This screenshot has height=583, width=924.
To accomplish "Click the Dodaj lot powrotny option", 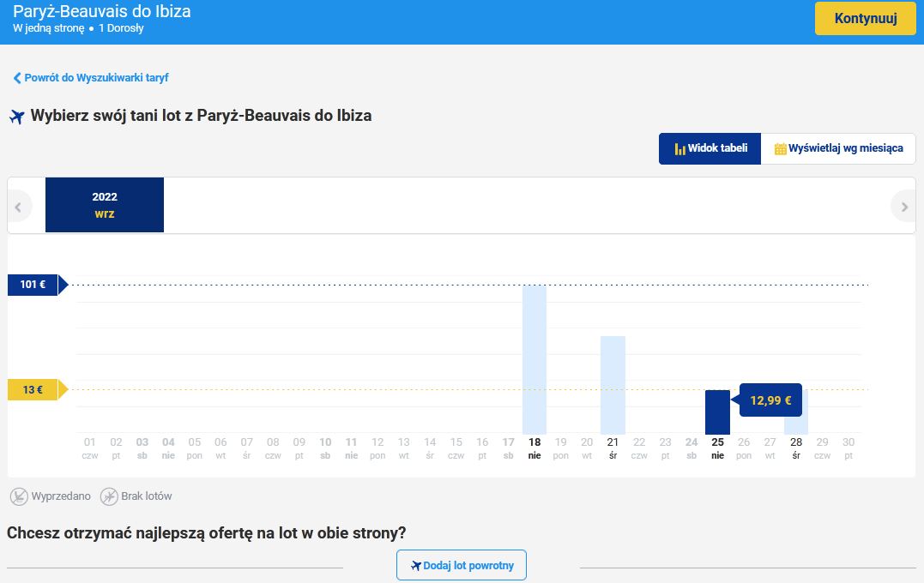I will pyautogui.click(x=461, y=565).
